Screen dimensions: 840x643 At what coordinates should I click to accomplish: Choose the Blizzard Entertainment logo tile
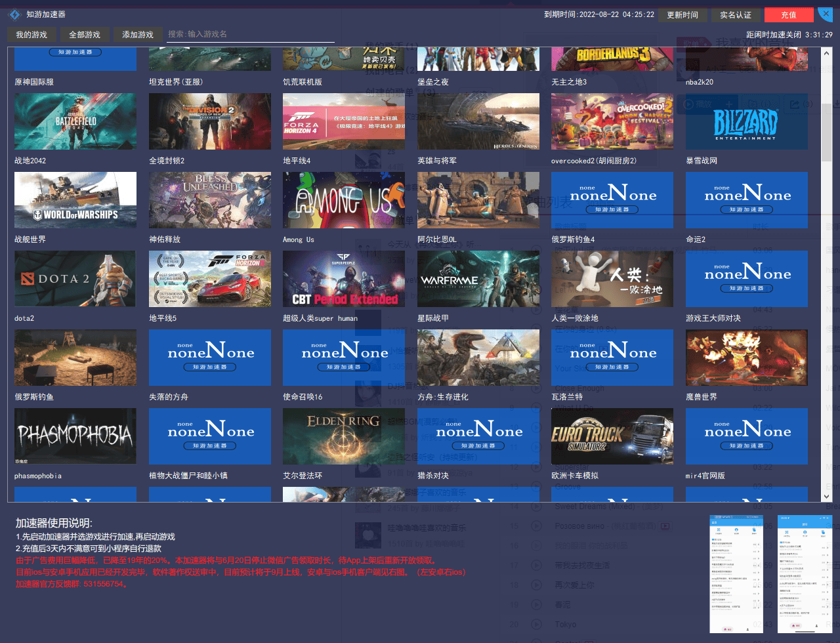click(x=747, y=121)
